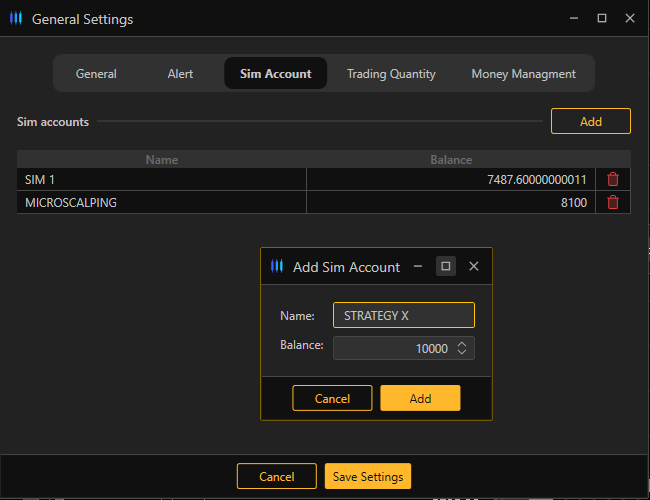Click the Balance field showing 10000
650x500 pixels.
392,348
